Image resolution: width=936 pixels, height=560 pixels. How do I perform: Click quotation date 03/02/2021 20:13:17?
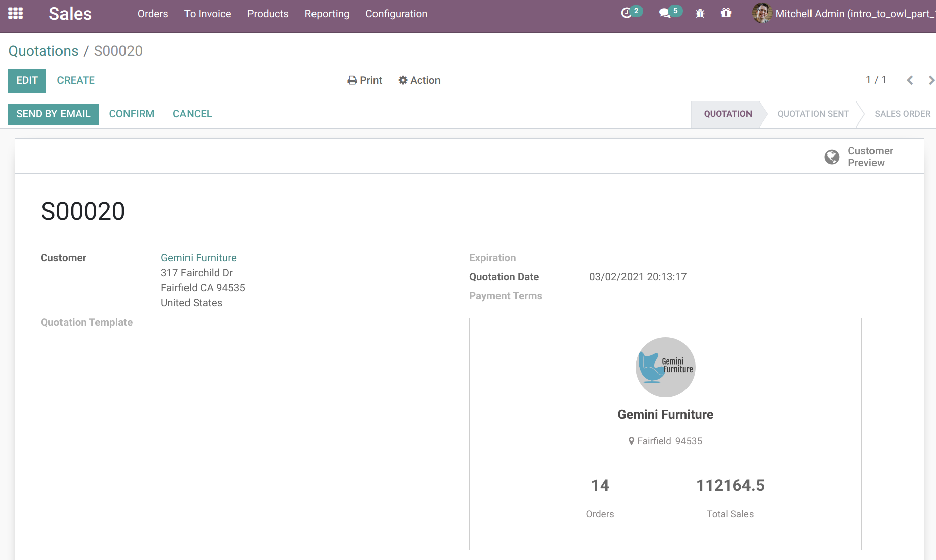[x=638, y=277]
